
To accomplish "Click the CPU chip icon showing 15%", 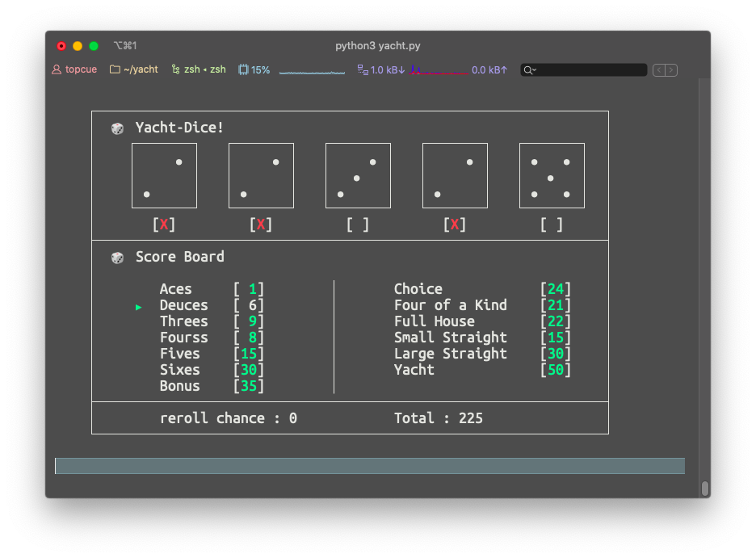I will click(243, 70).
